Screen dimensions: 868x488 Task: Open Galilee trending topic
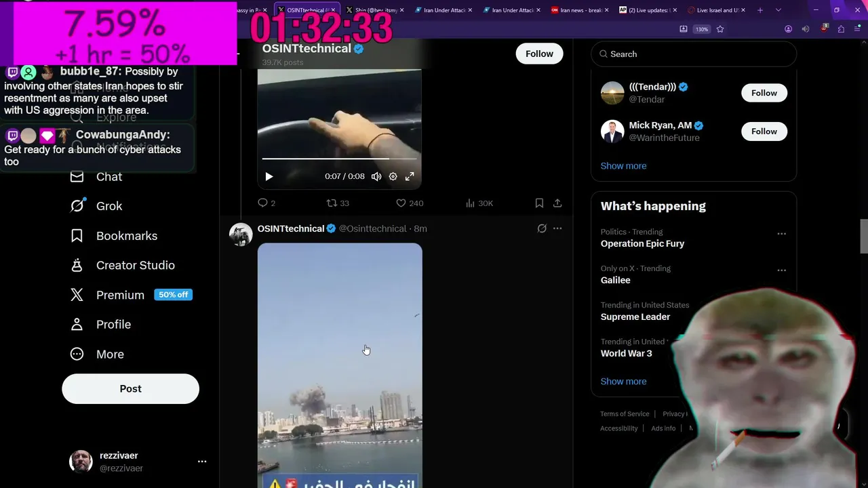[x=615, y=280]
